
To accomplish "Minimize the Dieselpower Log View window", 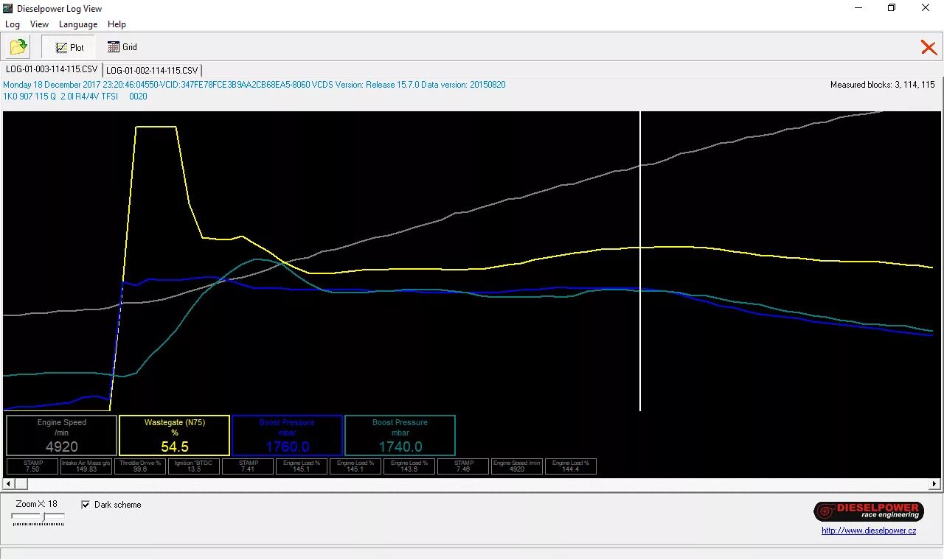I will click(x=858, y=8).
